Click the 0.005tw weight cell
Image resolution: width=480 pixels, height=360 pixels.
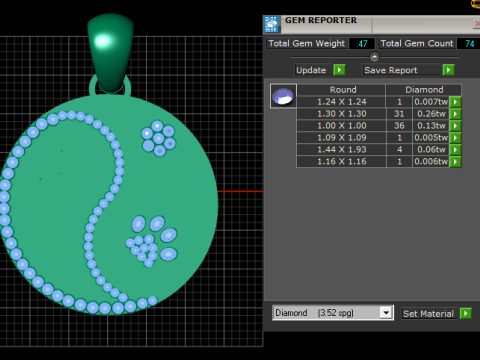[431, 138]
